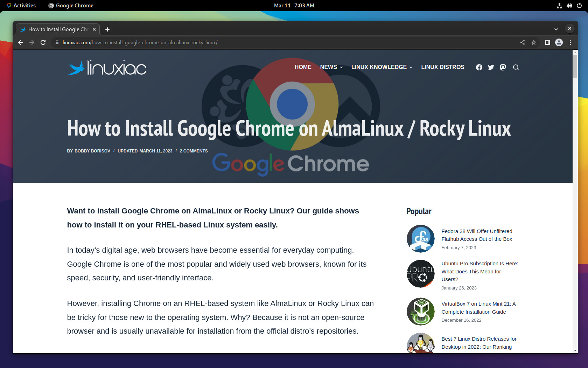
Task: Click the 'Popular' sidebar heading
Action: point(419,211)
